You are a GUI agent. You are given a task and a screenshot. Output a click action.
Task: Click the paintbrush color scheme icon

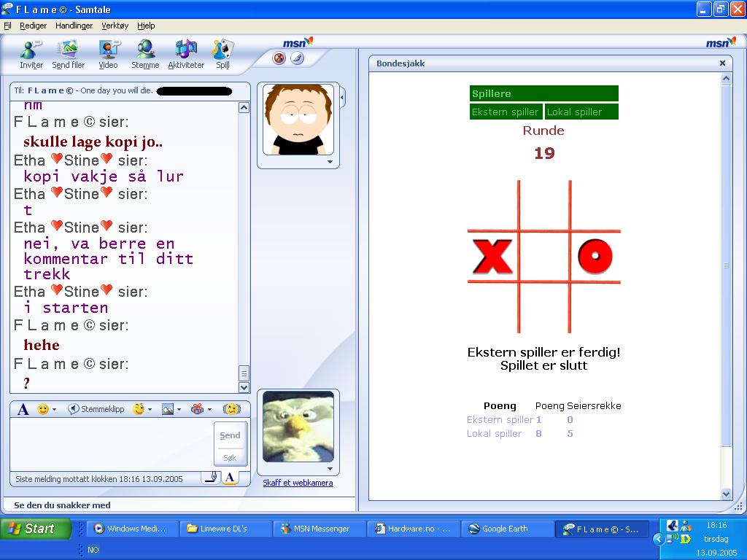coord(298,58)
